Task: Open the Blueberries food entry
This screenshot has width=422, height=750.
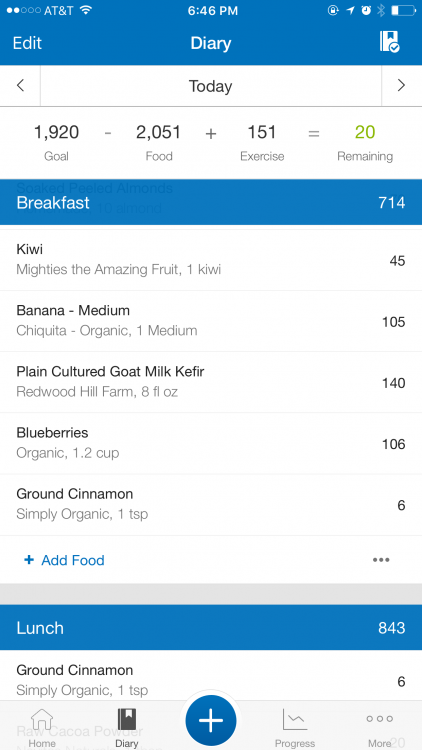Action: coord(211,443)
